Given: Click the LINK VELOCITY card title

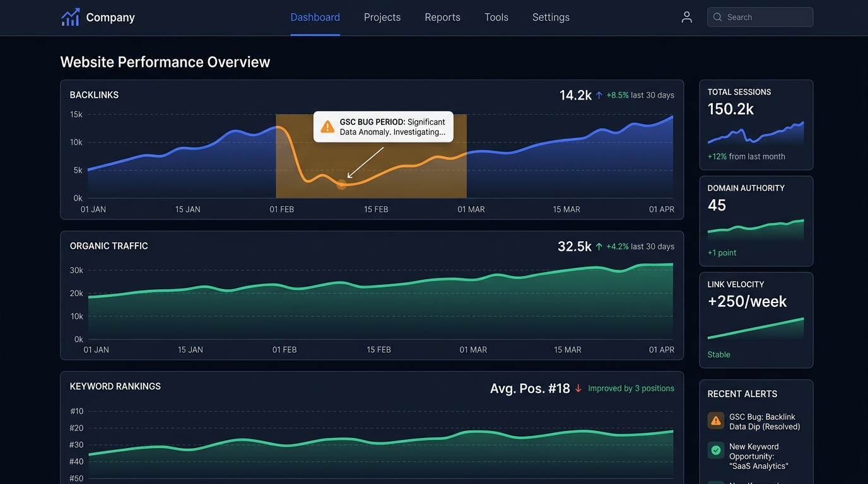Looking at the screenshot, I should 736,284.
